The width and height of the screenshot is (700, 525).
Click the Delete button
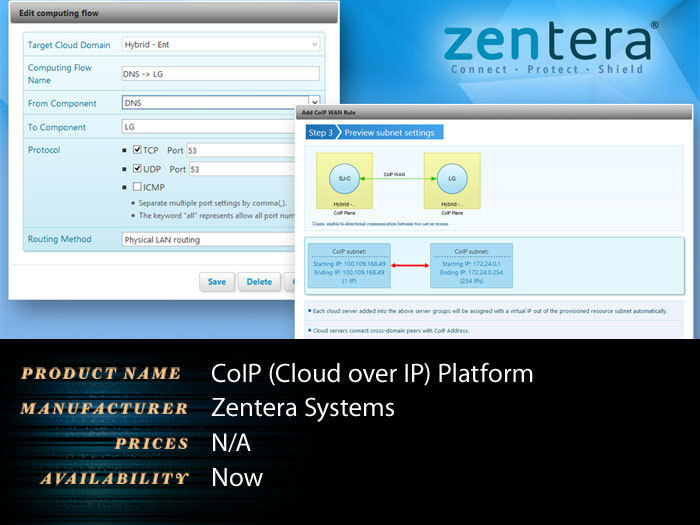259,282
